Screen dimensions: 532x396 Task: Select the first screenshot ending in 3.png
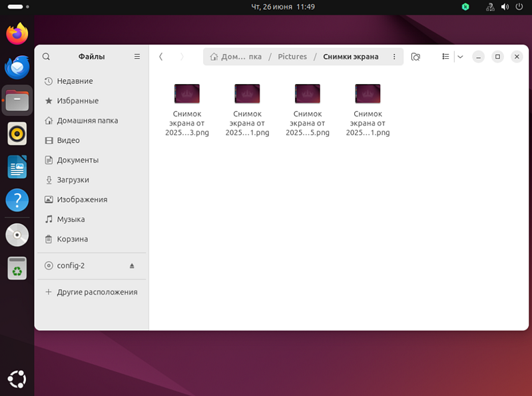pyautogui.click(x=187, y=109)
